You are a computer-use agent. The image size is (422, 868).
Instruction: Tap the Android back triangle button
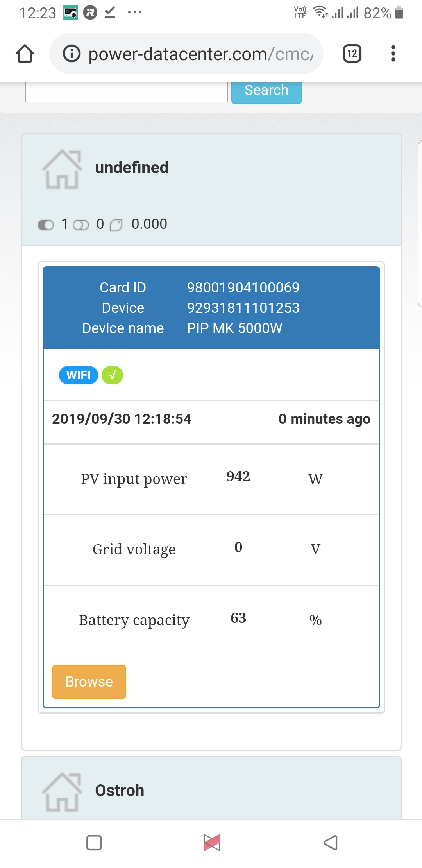coord(331,843)
